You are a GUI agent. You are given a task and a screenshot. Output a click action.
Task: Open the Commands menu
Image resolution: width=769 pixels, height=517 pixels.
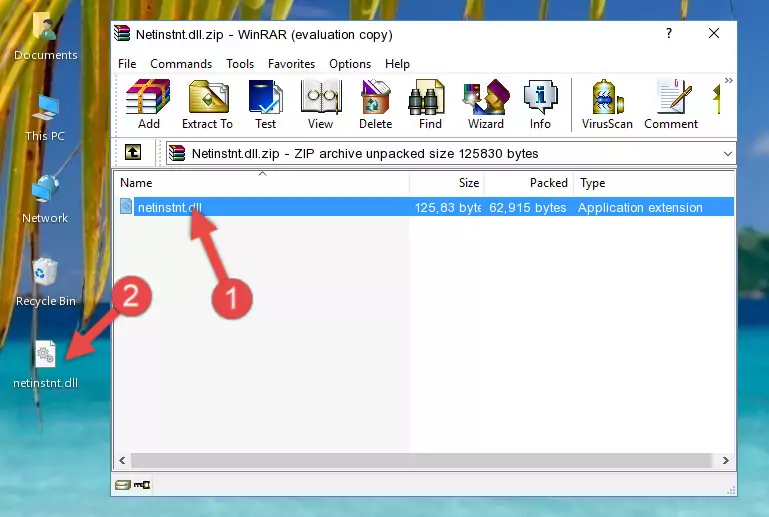point(181,64)
